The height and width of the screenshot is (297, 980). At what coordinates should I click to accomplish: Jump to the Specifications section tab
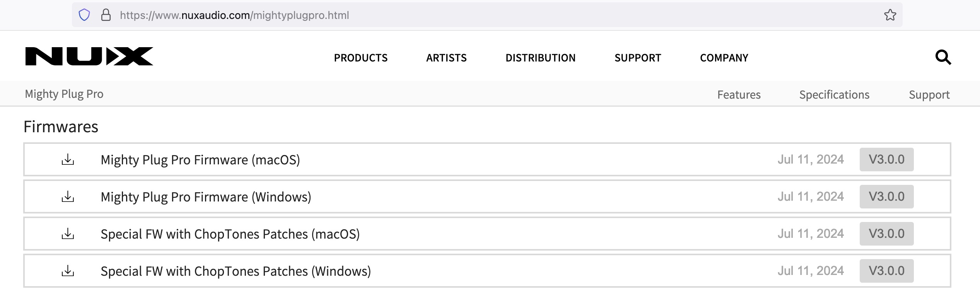[834, 95]
